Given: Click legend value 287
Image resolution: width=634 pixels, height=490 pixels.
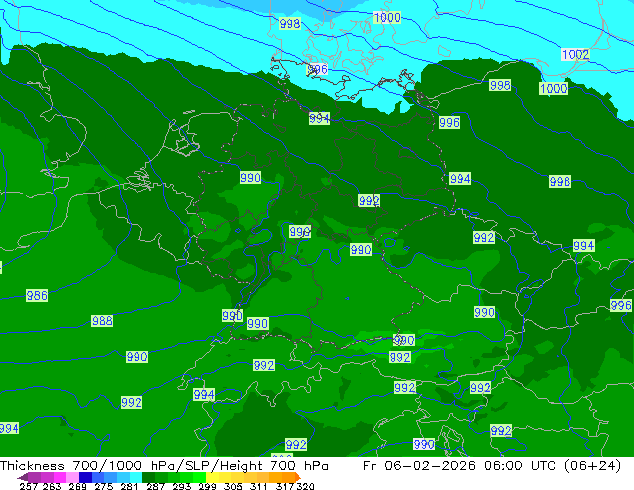Looking at the screenshot, I should coord(155,486).
